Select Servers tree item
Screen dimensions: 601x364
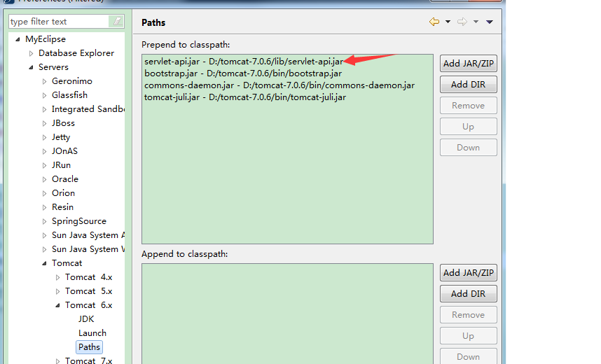[53, 67]
